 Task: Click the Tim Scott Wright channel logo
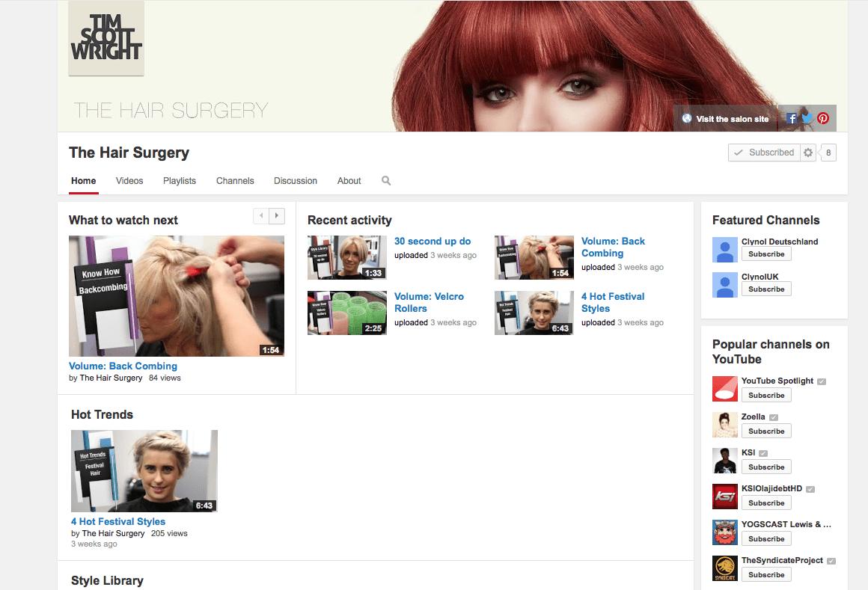(x=106, y=38)
